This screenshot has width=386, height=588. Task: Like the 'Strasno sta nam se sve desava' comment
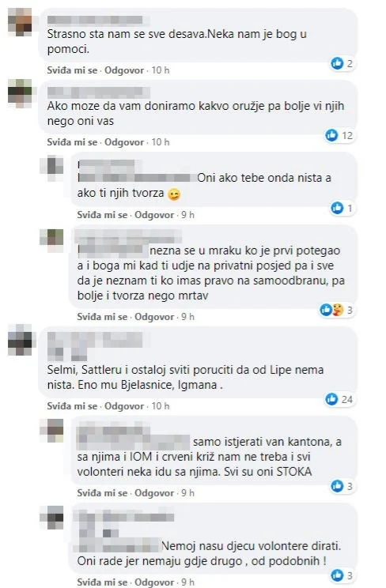(x=72, y=70)
